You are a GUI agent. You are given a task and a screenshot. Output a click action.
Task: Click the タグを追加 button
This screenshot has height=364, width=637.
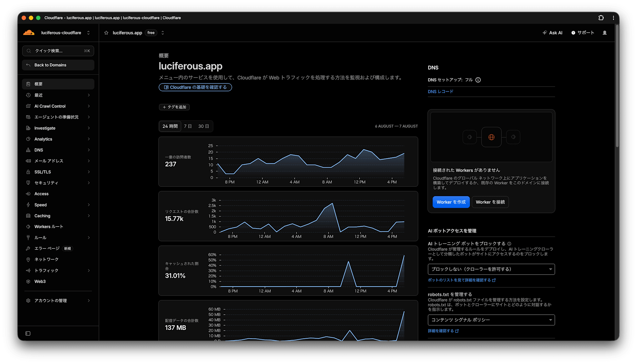coord(174,107)
